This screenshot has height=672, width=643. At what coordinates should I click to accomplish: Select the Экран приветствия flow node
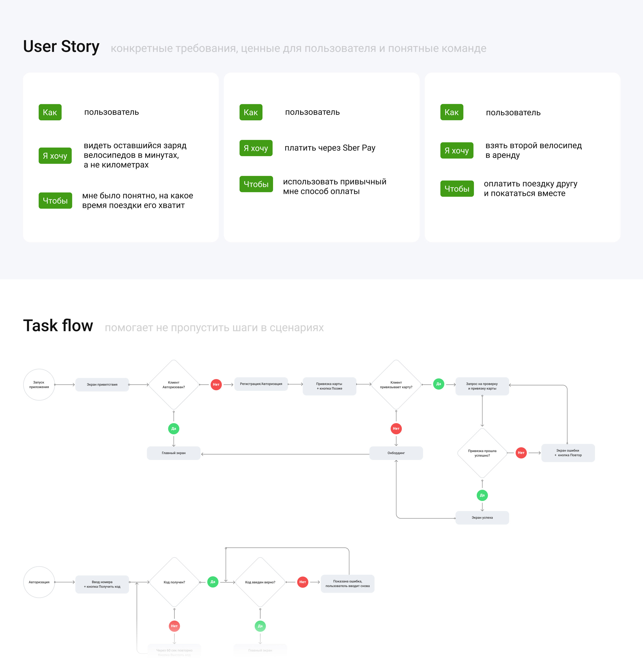[x=102, y=385]
